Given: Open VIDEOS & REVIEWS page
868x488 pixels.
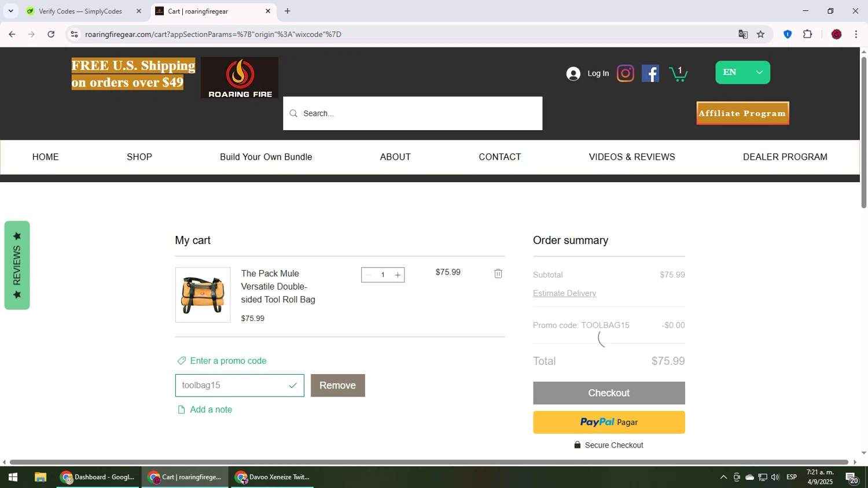Looking at the screenshot, I should [632, 157].
